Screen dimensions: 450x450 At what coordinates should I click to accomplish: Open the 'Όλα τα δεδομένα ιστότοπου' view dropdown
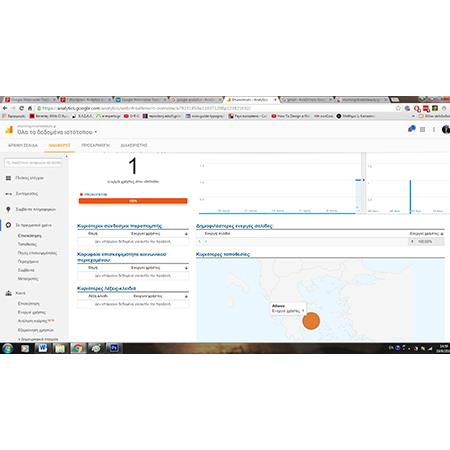click(x=57, y=132)
